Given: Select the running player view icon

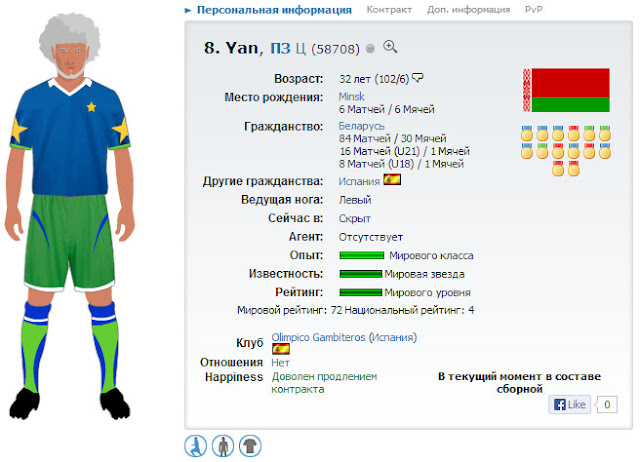Looking at the screenshot, I should point(196,446).
